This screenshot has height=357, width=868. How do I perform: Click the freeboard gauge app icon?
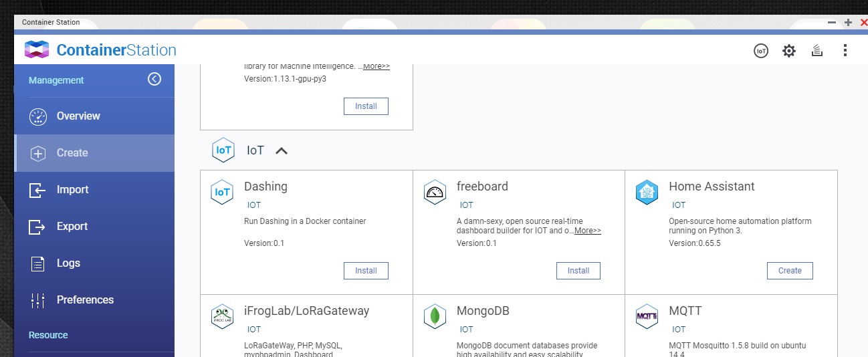(435, 193)
